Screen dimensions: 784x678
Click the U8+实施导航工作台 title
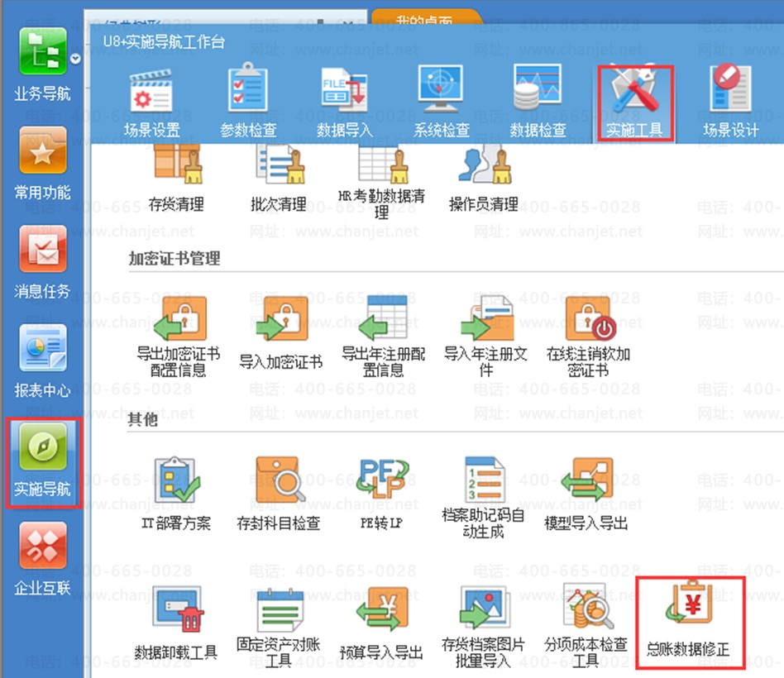point(164,41)
